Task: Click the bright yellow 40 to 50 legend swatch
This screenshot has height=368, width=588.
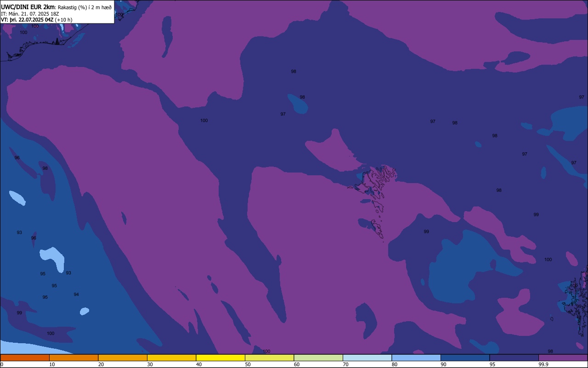Action: click(x=220, y=357)
